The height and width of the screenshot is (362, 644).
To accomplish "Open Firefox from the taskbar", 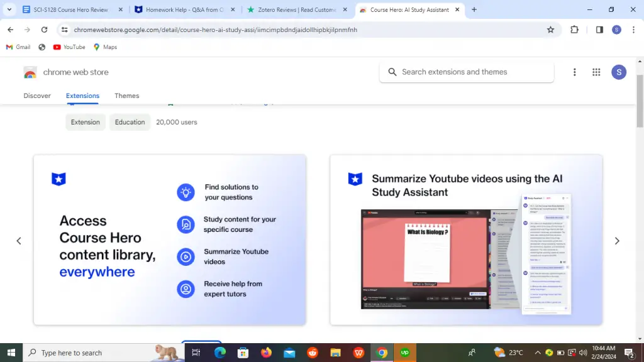I will pos(266,353).
